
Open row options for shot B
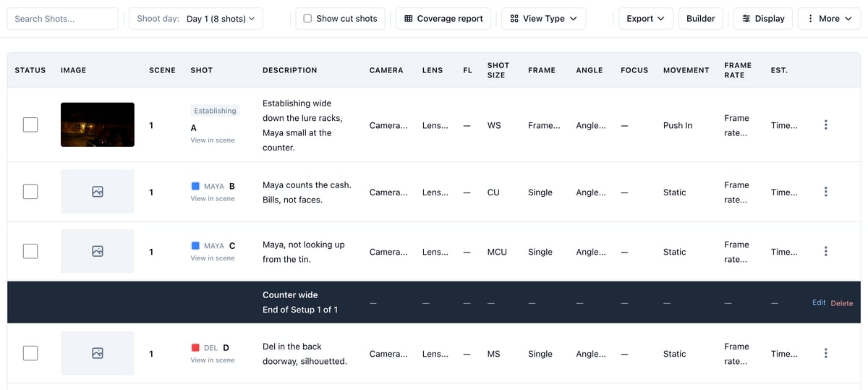825,192
